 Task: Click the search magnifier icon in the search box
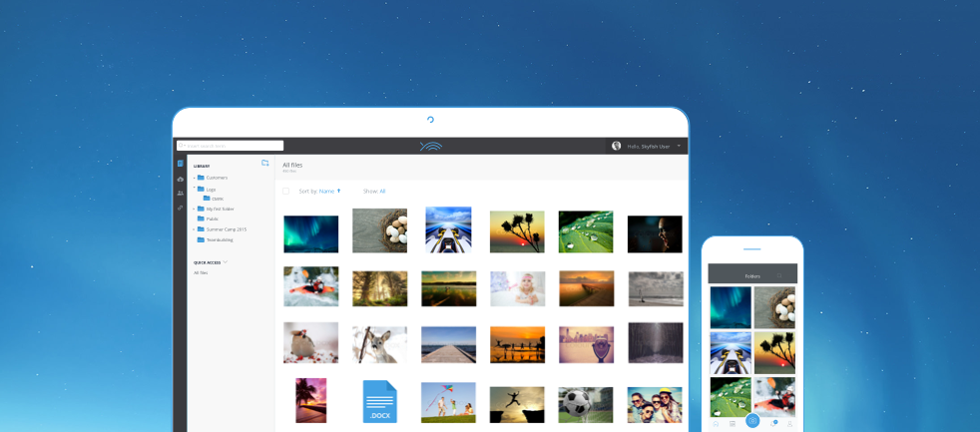point(182,146)
